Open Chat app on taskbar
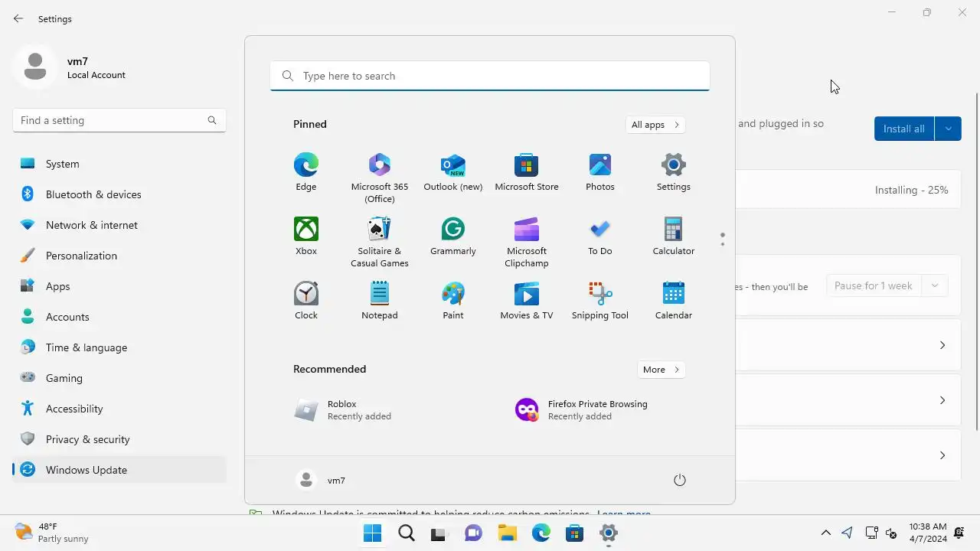This screenshot has height=551, width=980. (473, 533)
